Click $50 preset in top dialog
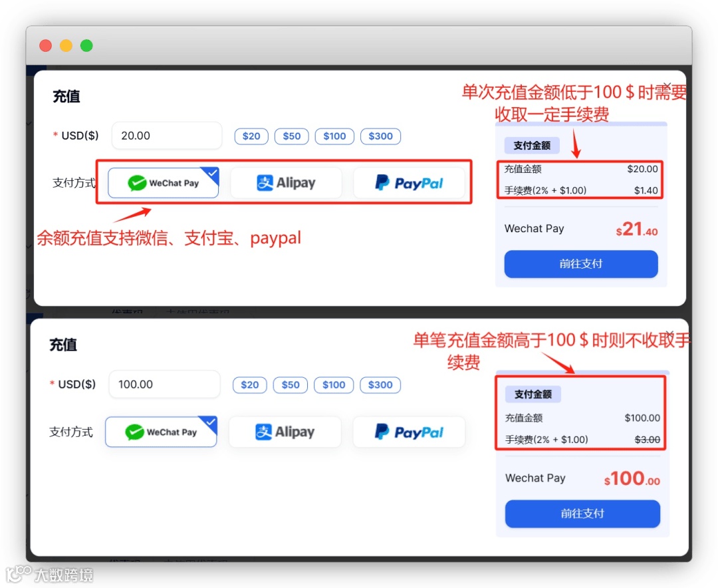Viewport: 718px width, 588px height. coord(292,136)
